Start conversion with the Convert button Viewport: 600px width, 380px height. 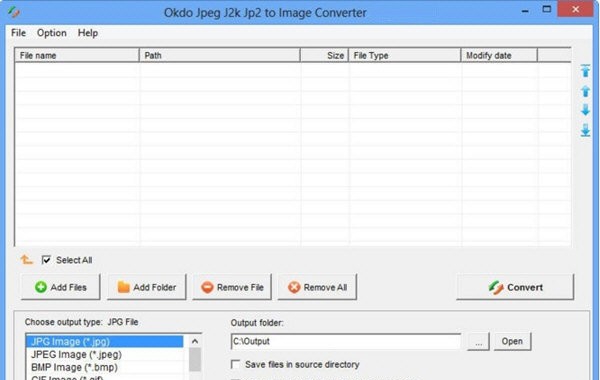point(515,287)
